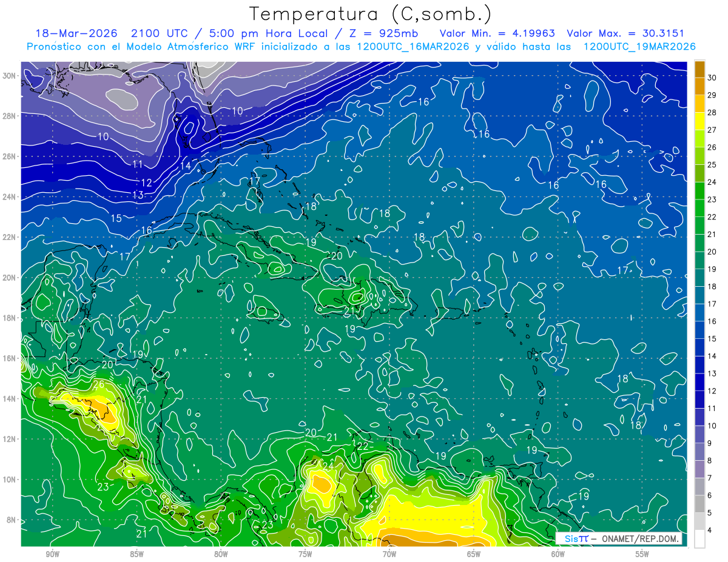This screenshot has width=728, height=562.
Task: Click the "Valor Max. = 30.3151" text
Action: [625, 34]
